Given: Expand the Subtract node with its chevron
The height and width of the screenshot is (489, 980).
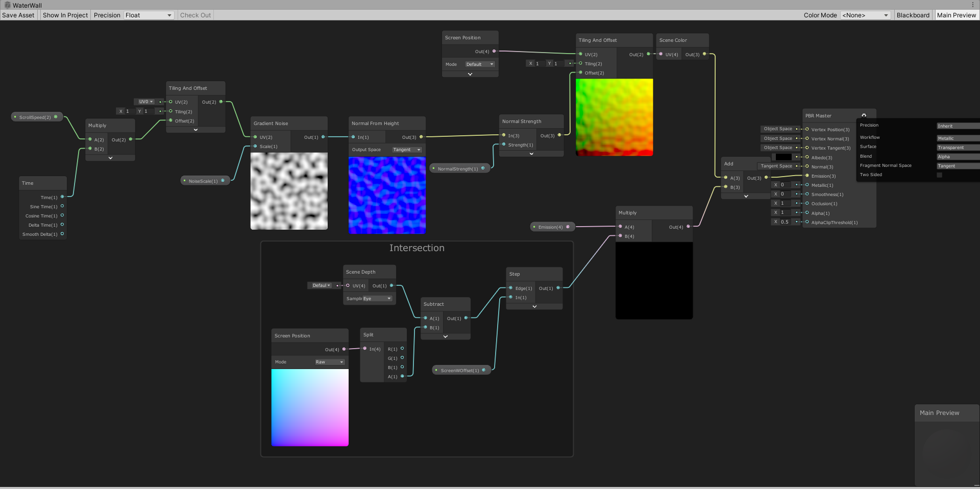Looking at the screenshot, I should click(445, 337).
